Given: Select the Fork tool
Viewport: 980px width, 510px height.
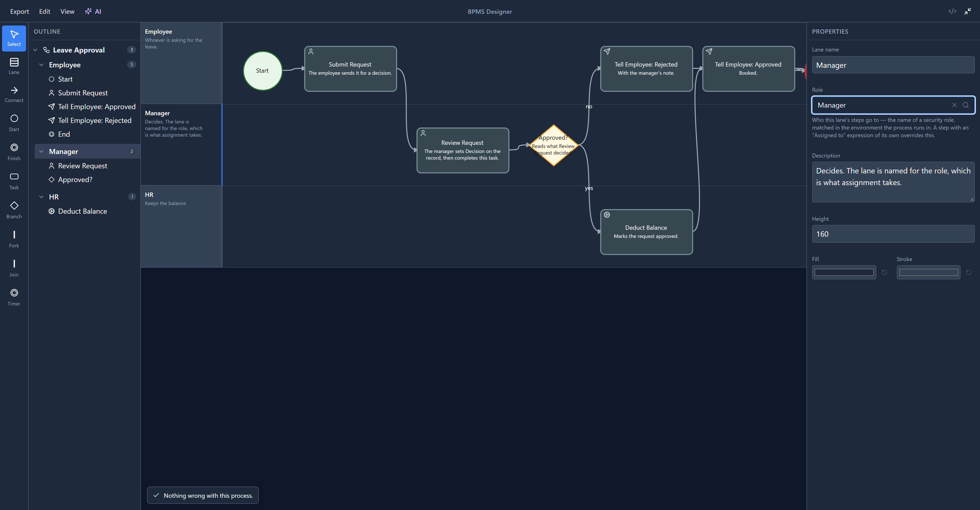Looking at the screenshot, I should click(x=14, y=239).
